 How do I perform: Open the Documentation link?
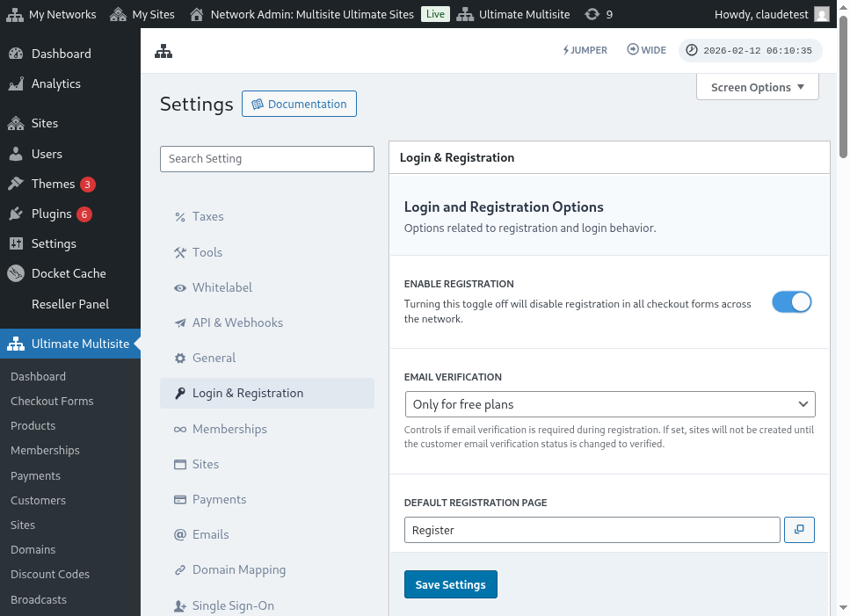[x=299, y=104]
